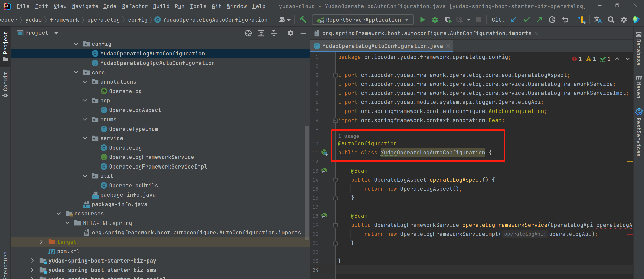Click Git Update Project arrow icon
Viewport: 644px width, 279px height.
[513, 20]
